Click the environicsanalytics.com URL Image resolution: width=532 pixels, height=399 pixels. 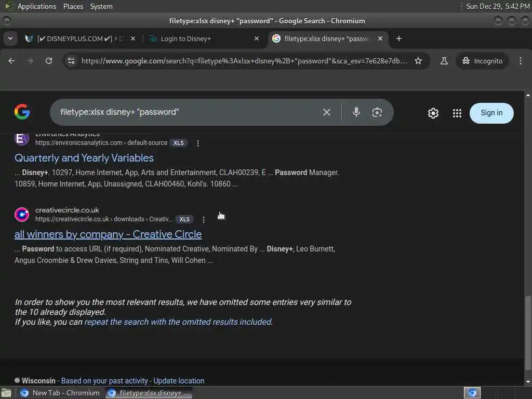coord(101,143)
